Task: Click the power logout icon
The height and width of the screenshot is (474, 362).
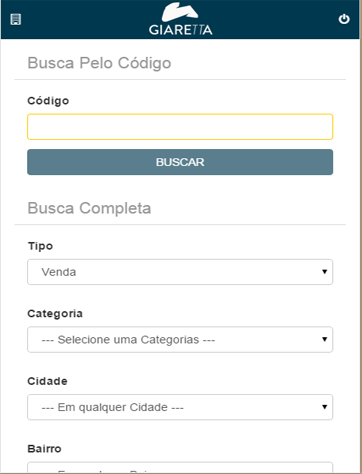Action: coord(344,19)
